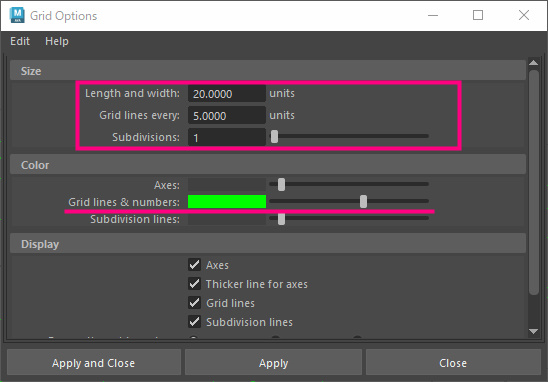Open the Axes color swatch

click(x=227, y=185)
